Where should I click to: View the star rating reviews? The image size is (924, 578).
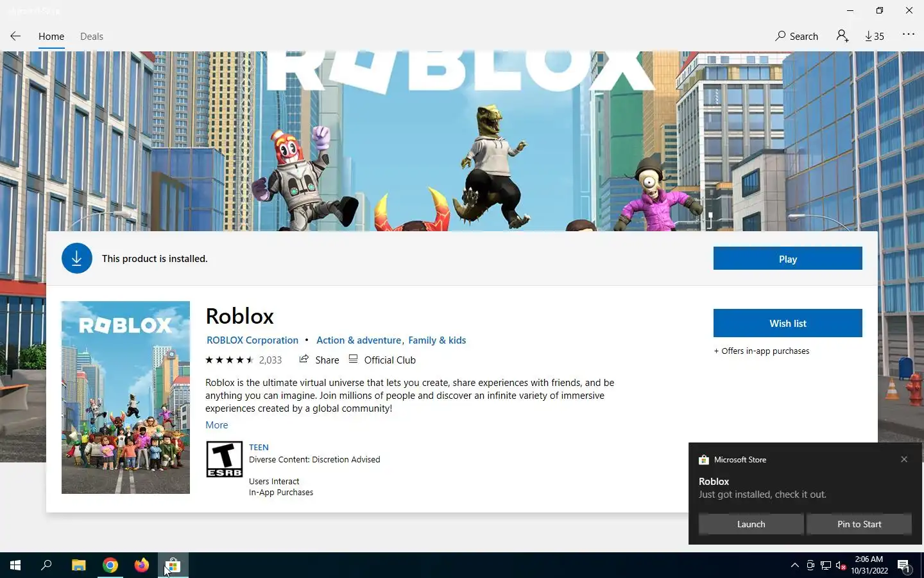click(x=229, y=360)
